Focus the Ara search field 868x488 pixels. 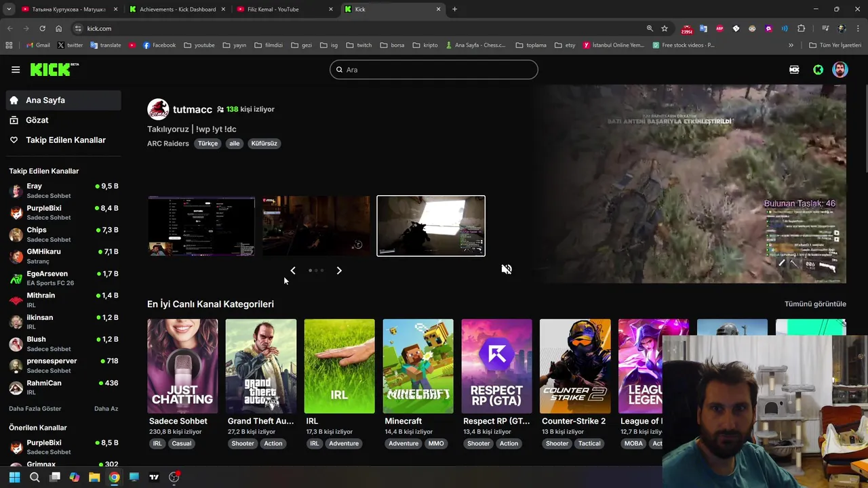tap(434, 70)
